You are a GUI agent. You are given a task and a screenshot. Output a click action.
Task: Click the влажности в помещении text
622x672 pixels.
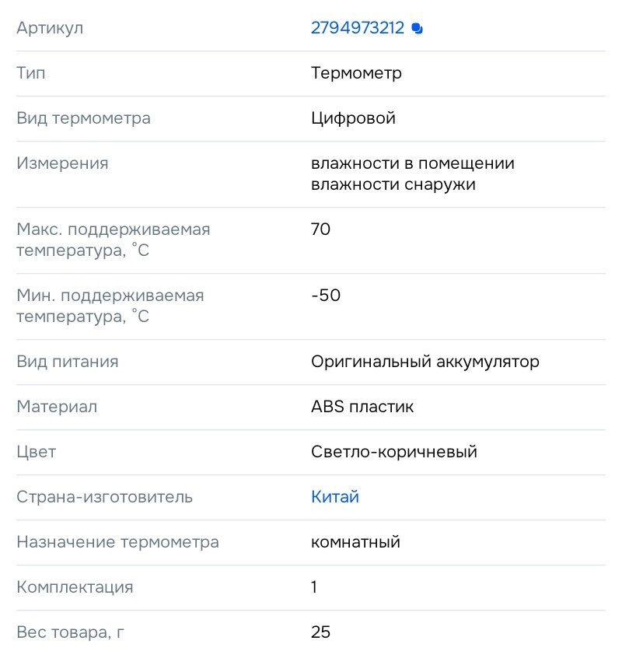412,163
